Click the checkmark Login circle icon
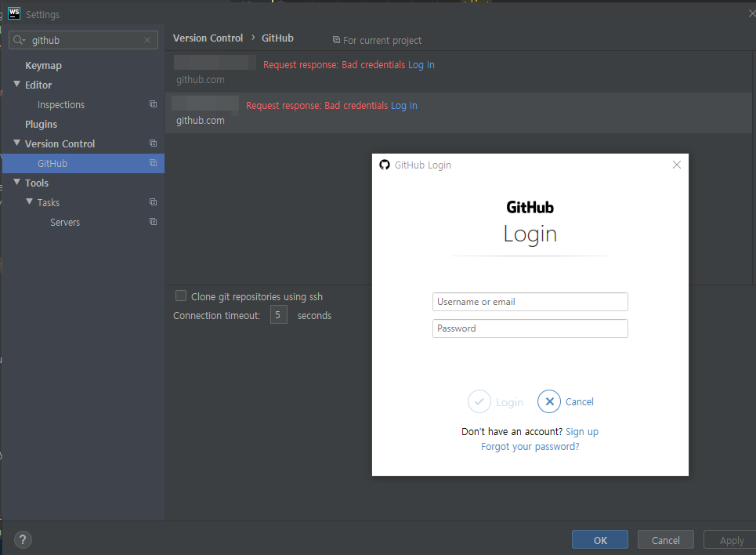Image resolution: width=756 pixels, height=555 pixels. click(x=479, y=401)
